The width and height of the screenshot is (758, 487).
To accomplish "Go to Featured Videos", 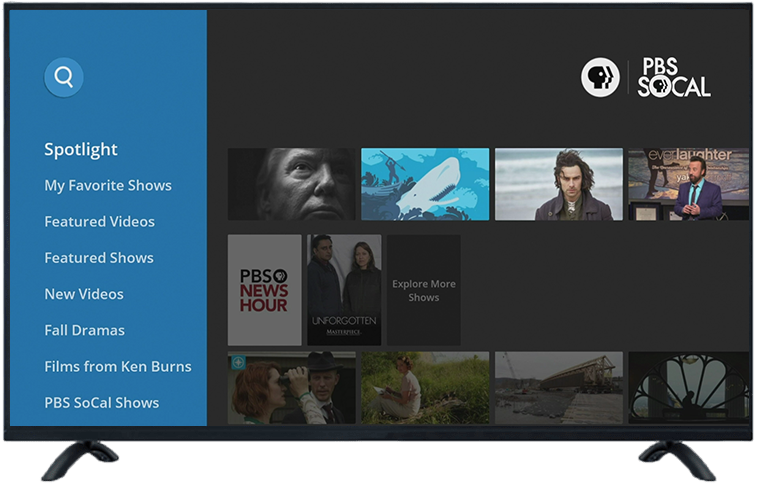I will coord(100,221).
